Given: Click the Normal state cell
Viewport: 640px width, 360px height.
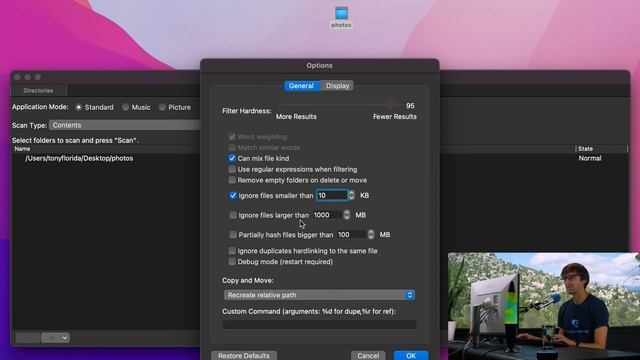Looking at the screenshot, I should (x=590, y=158).
